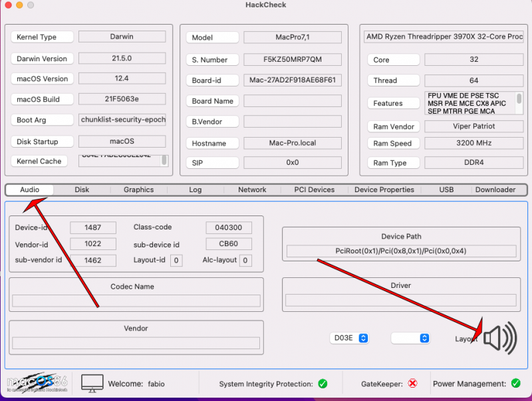The width and height of the screenshot is (532, 401).
Task: Click the Boot Arg label button
Action: pyautogui.click(x=43, y=120)
